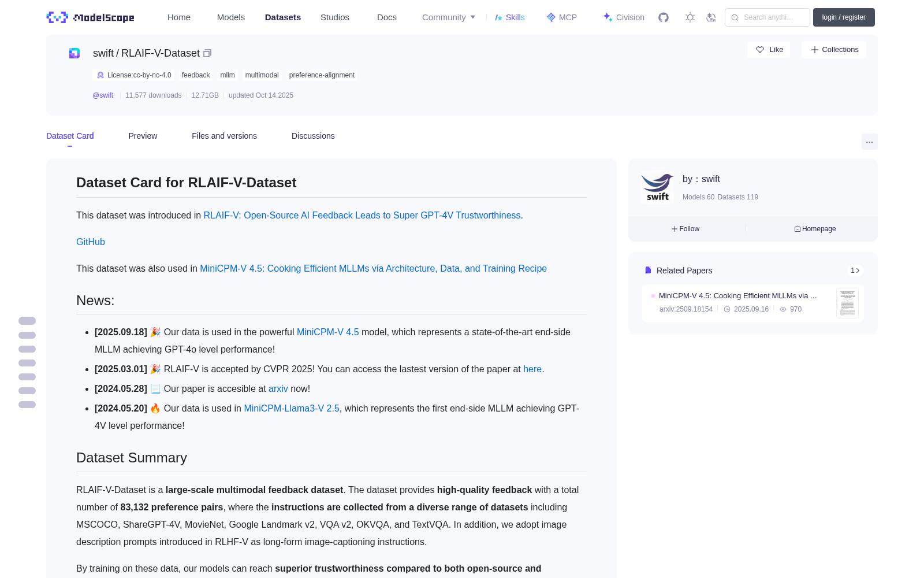924x578 pixels.
Task: Click the multimodal tag
Action: pyautogui.click(x=262, y=75)
